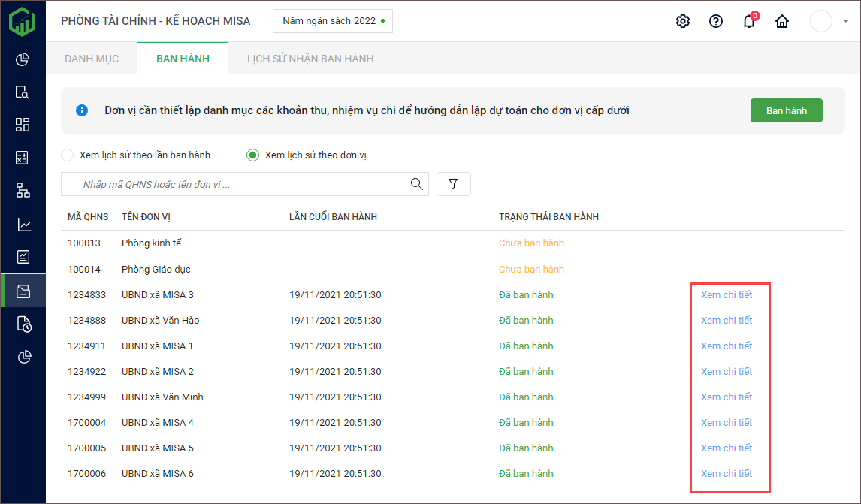Viewport: 861px width, 504px height.
Task: Click code 1700006
Action: click(86, 473)
